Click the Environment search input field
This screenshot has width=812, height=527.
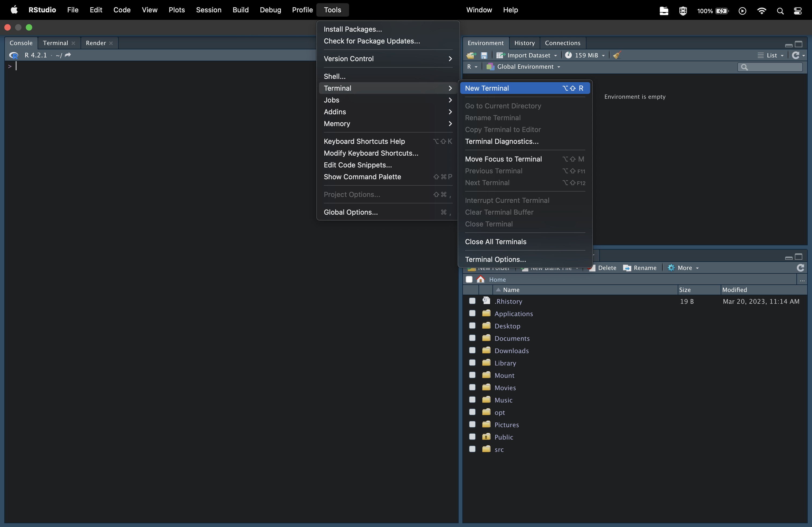tap(770, 67)
